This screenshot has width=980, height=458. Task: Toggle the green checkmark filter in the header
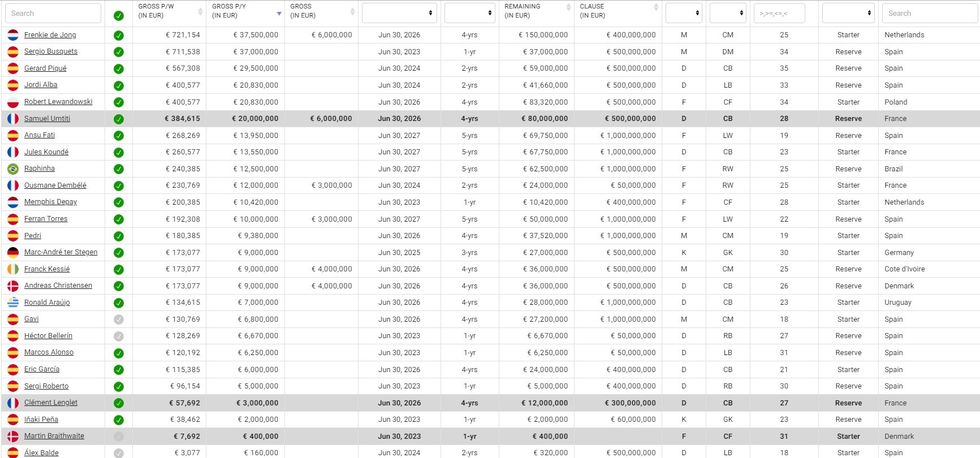coord(119,15)
